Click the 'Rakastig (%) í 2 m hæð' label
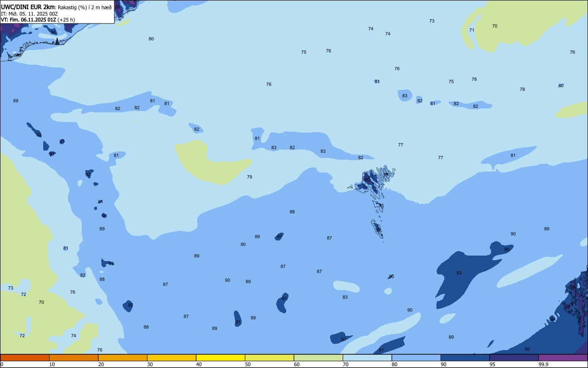This screenshot has width=588, height=368. [x=85, y=7]
